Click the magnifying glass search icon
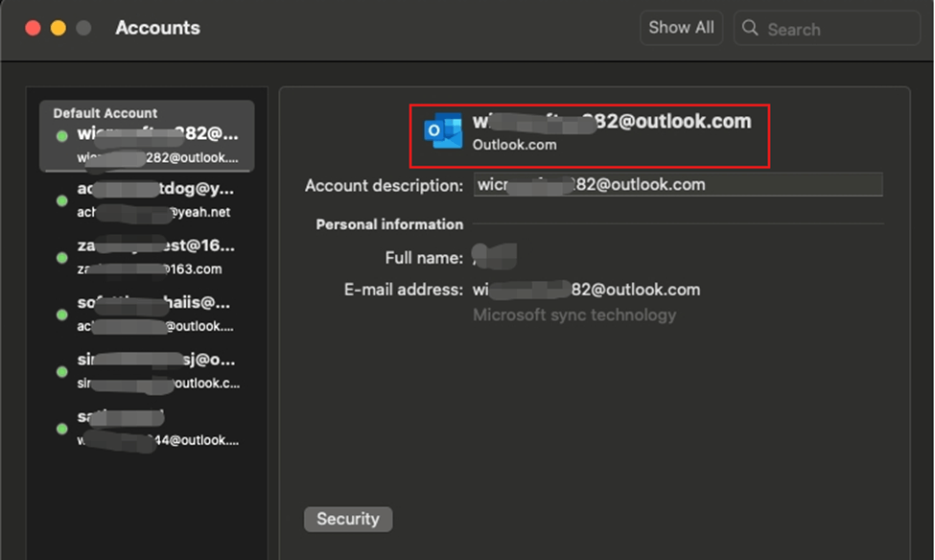The width and height of the screenshot is (935, 560). [x=750, y=28]
